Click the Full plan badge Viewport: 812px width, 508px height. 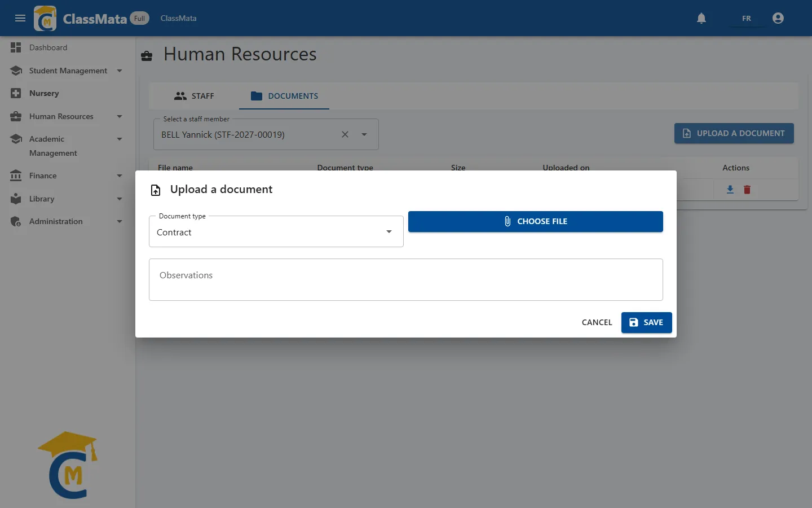point(139,18)
